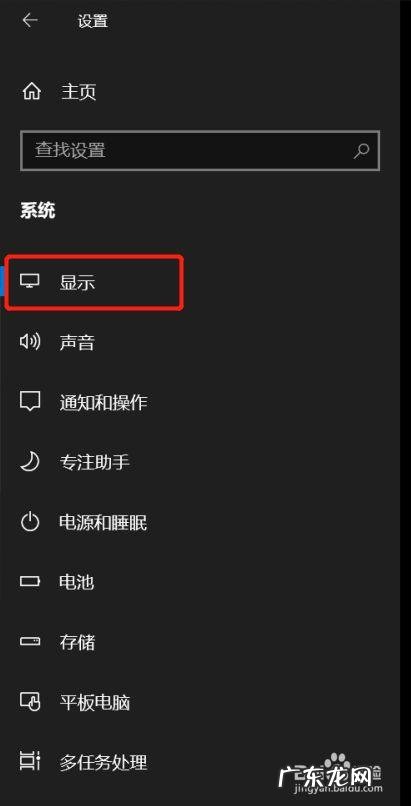Click the tablet touch icon for 平板电脑

pyautogui.click(x=29, y=702)
